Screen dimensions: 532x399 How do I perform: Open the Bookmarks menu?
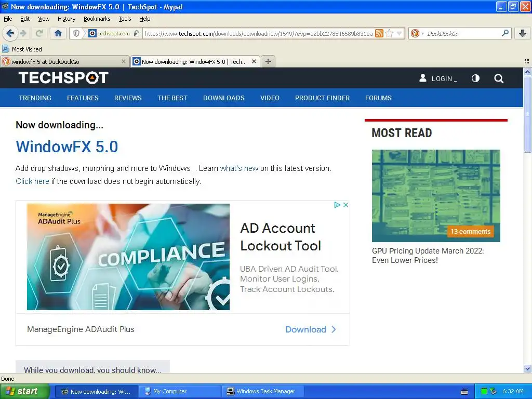click(x=97, y=19)
